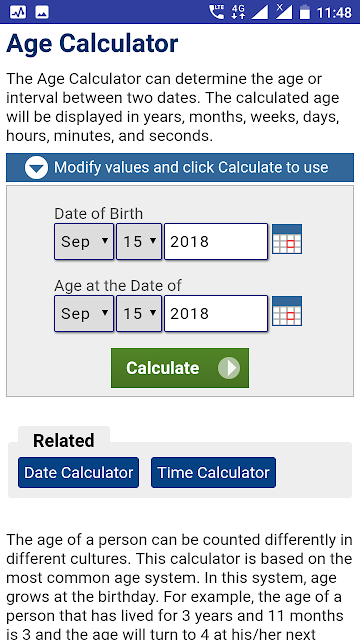Open calendar picker for Date of Birth
Viewport: 360px width, 640px height.
tap(287, 239)
